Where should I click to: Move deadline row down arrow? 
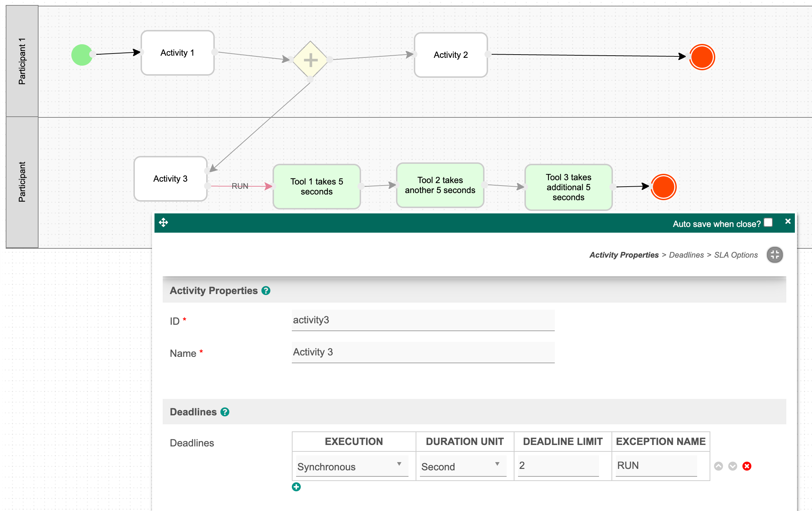tap(732, 466)
